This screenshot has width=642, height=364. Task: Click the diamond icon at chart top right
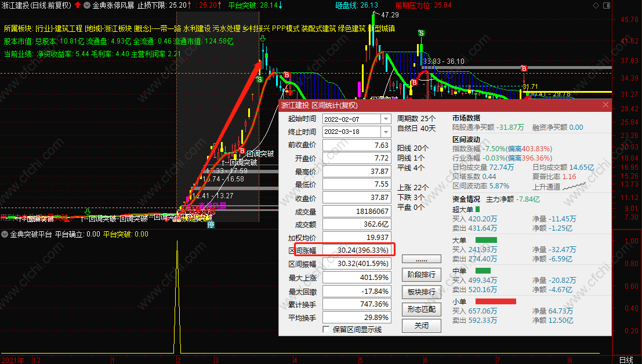[596, 5]
